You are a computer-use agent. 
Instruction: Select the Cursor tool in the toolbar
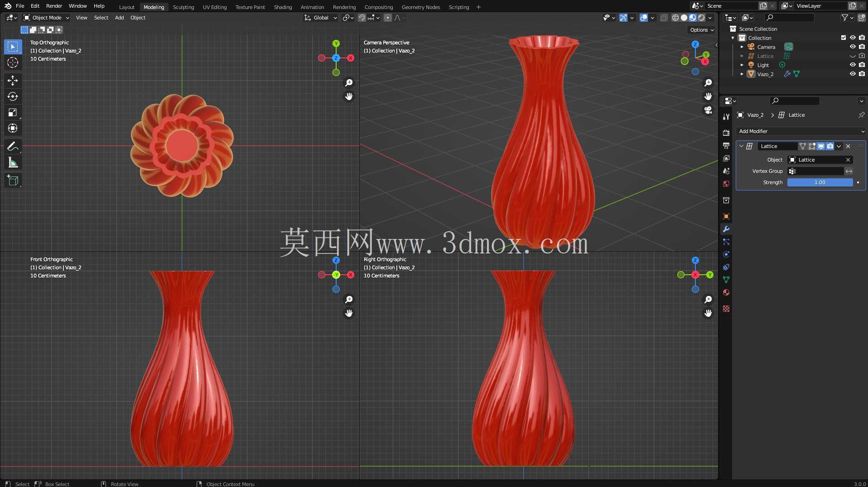click(x=13, y=62)
